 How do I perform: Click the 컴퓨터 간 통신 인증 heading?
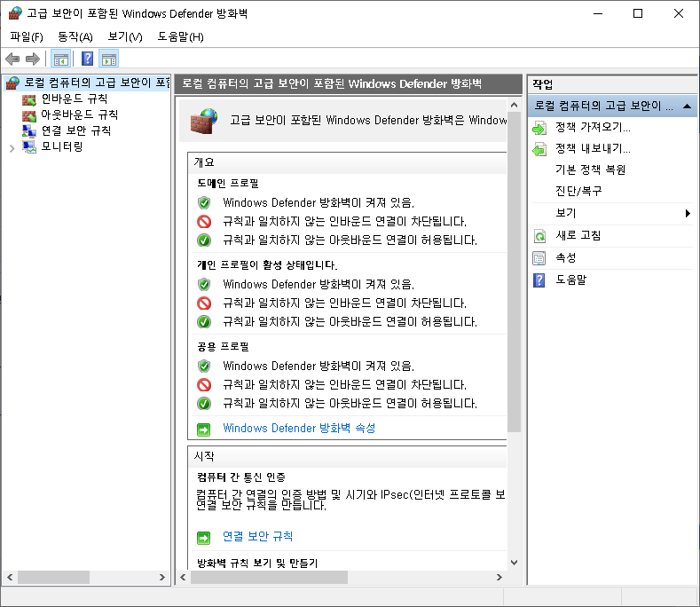click(x=241, y=477)
